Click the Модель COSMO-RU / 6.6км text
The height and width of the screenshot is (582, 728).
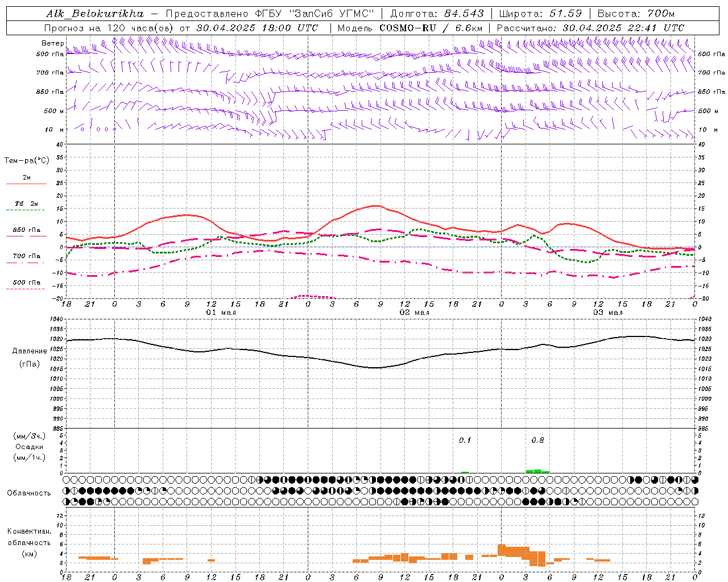[410, 28]
